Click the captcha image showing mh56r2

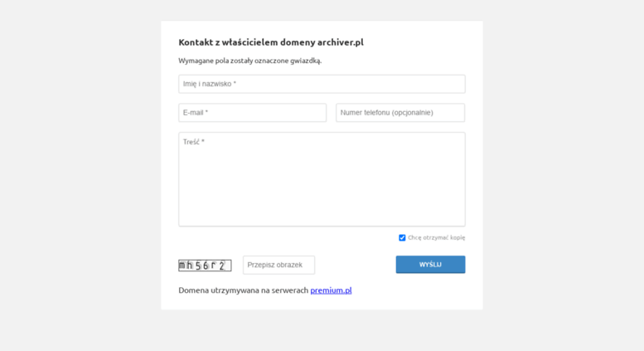click(x=205, y=266)
